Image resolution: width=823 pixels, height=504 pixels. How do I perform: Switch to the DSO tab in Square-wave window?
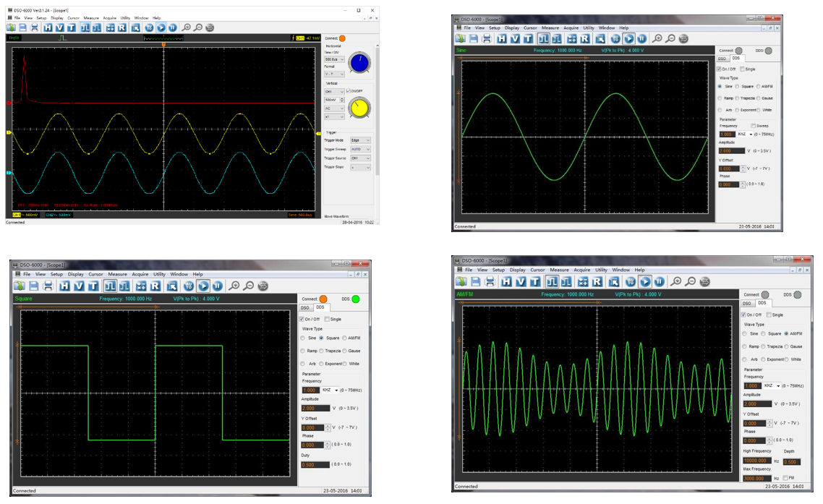tap(306, 307)
